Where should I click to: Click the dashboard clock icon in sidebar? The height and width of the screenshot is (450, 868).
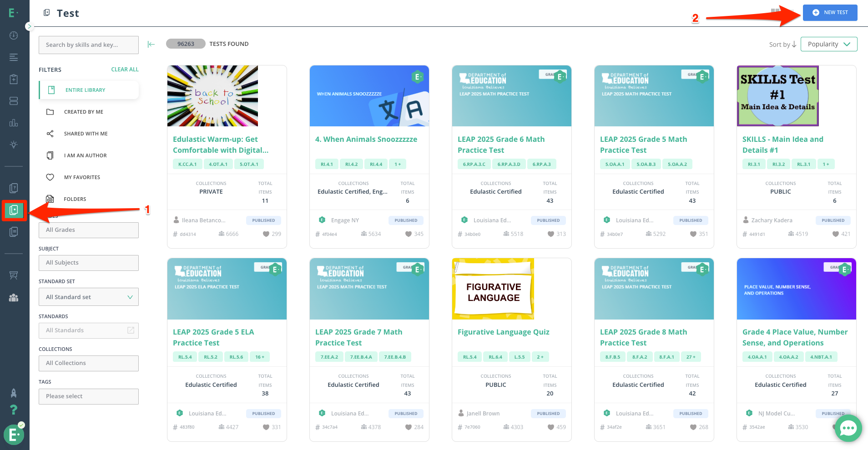click(14, 35)
